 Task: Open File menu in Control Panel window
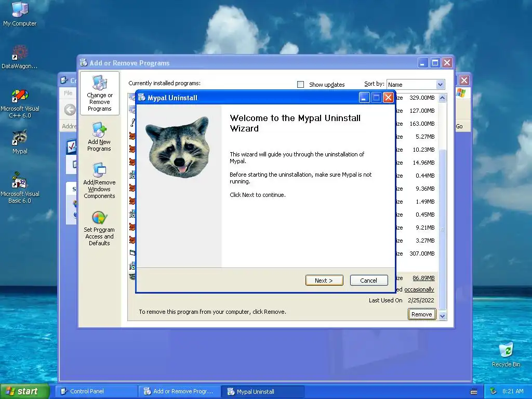click(x=68, y=93)
